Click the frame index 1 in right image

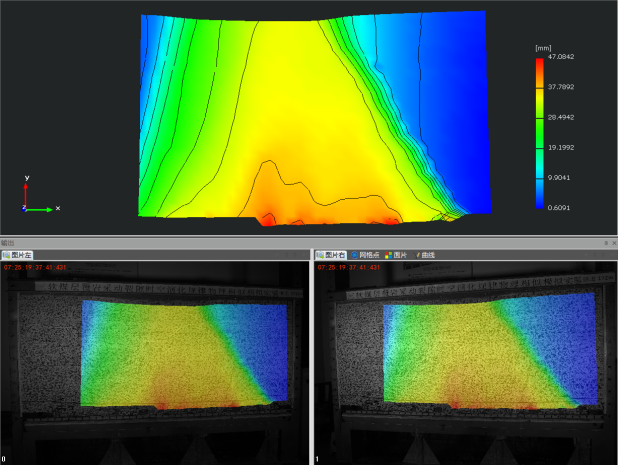[x=318, y=459]
